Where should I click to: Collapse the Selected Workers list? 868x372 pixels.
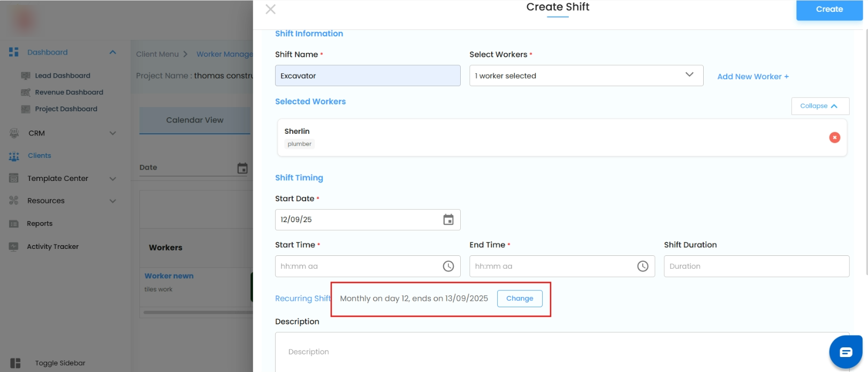click(820, 106)
